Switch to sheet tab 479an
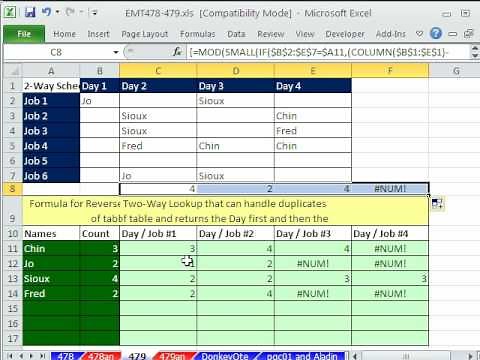480x360 pixels. click(172, 356)
